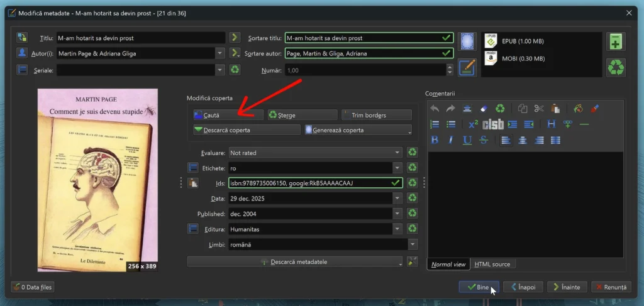This screenshot has height=306, width=644.
Task: Click the book cover thumbnail image
Action: click(97, 180)
